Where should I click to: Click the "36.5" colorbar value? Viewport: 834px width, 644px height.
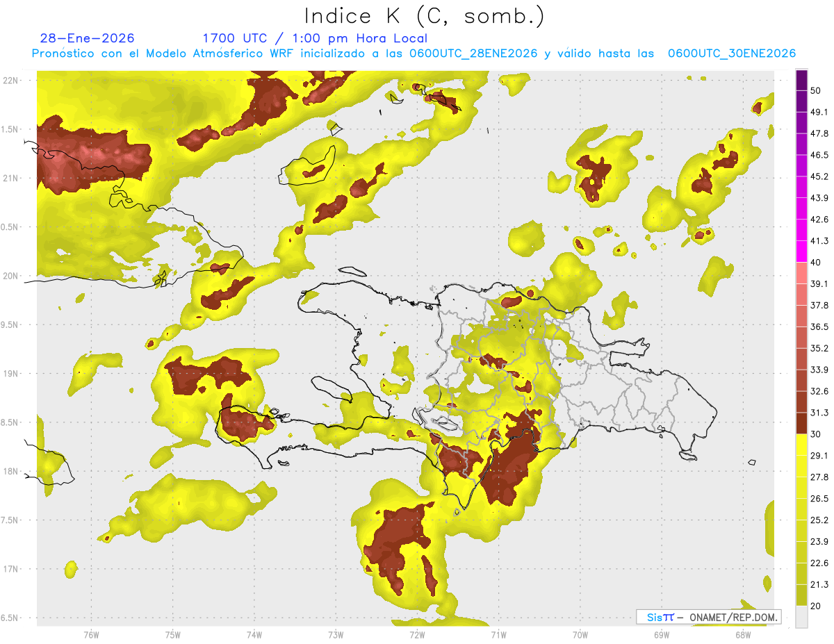click(819, 327)
